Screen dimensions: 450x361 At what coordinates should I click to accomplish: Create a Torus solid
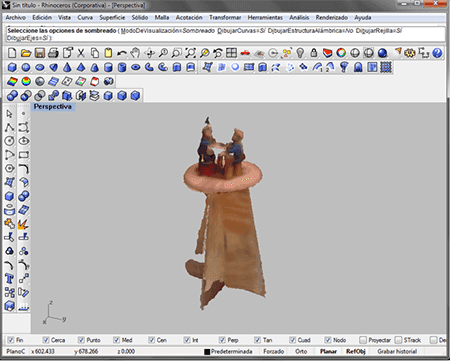(x=136, y=67)
